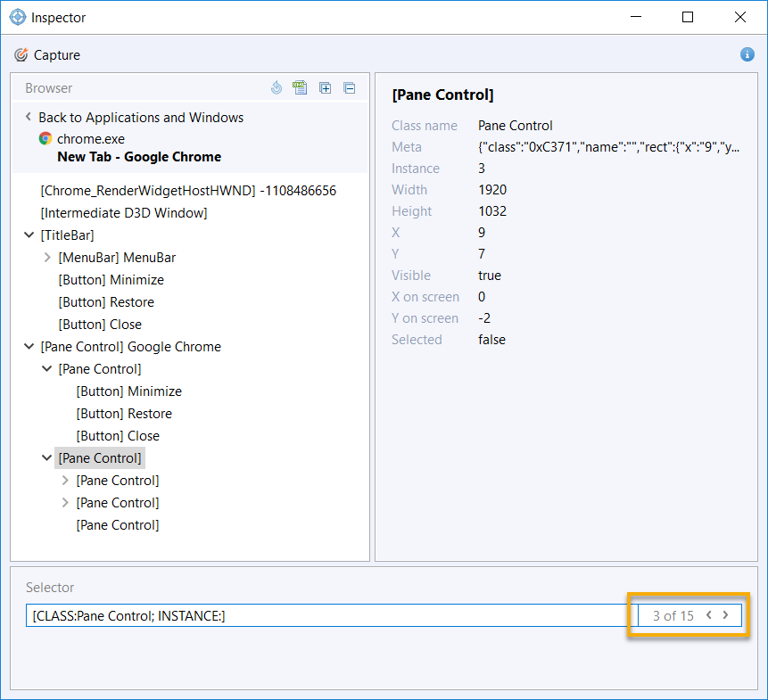This screenshot has width=768, height=700.
Task: Click the chrome.exe application entry
Action: [91, 139]
